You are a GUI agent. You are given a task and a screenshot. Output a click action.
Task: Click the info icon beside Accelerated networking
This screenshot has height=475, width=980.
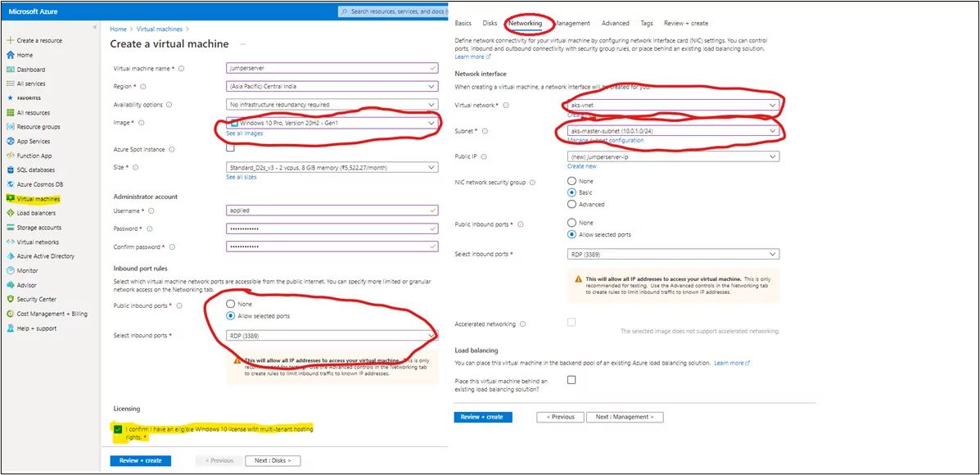click(x=522, y=324)
